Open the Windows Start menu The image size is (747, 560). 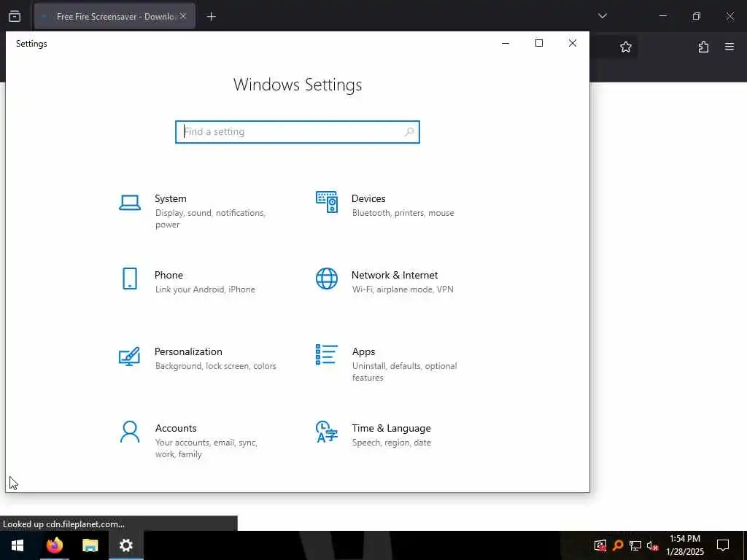[x=18, y=545]
